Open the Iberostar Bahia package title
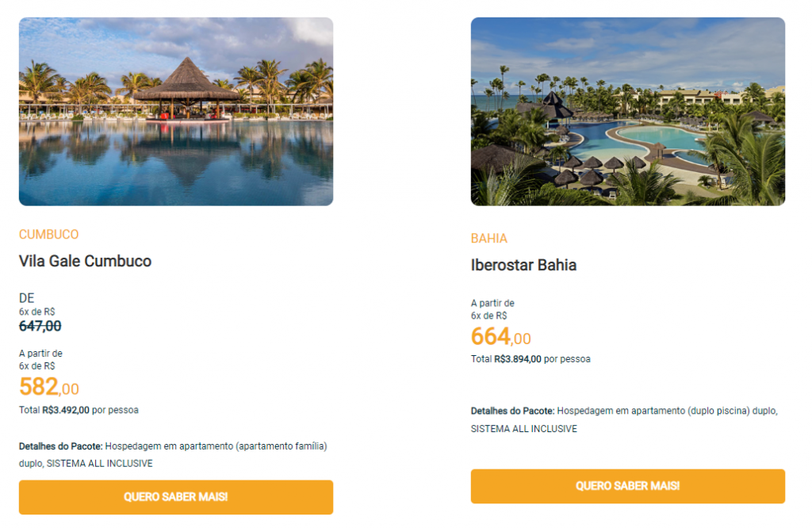 [523, 265]
